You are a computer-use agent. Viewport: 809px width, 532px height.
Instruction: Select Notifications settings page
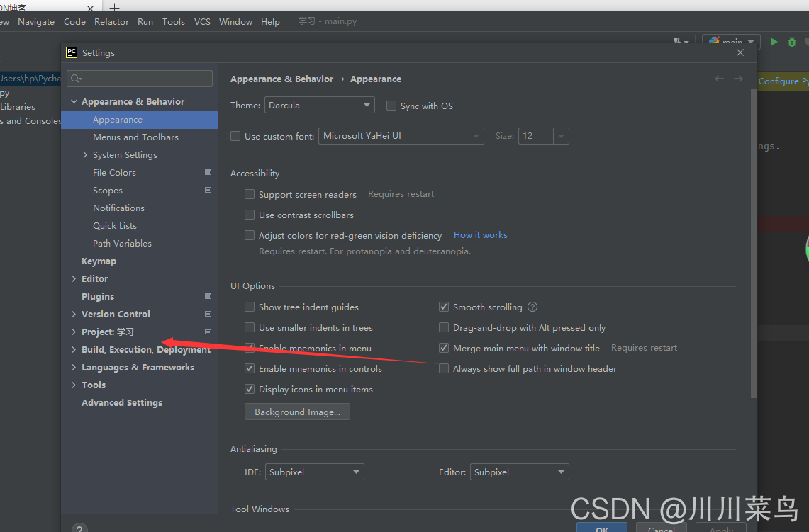point(118,208)
